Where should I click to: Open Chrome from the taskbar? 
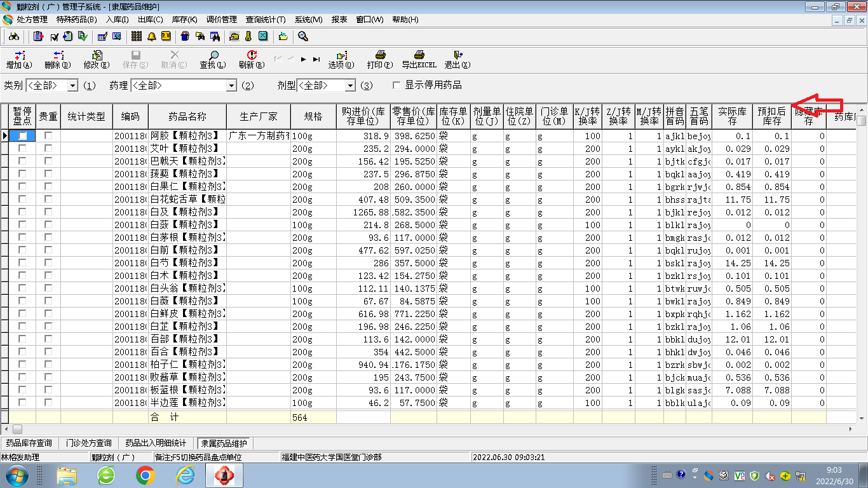click(145, 475)
